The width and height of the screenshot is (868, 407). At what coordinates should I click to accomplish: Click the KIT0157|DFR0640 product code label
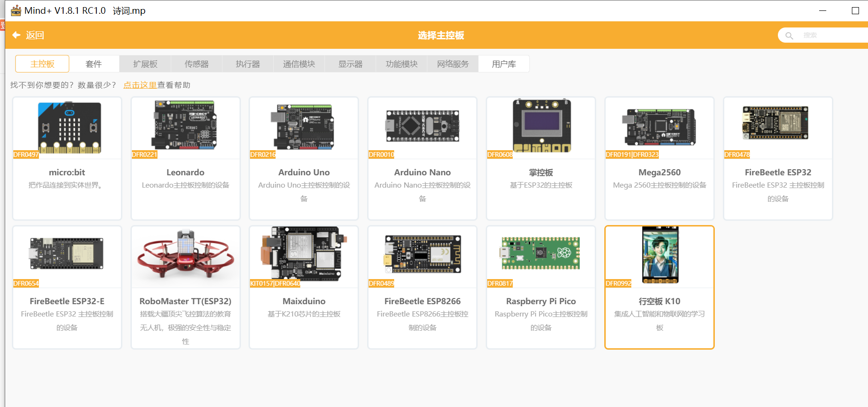tap(275, 283)
